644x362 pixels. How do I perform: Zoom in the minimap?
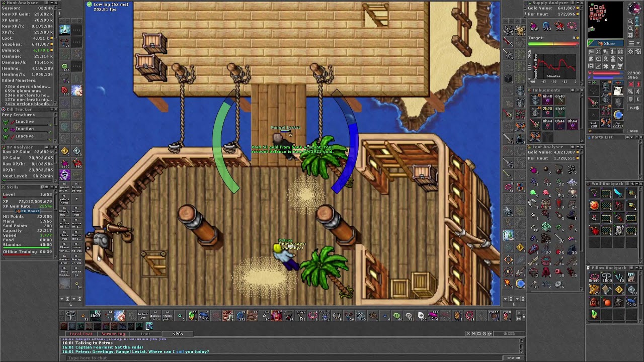630,29
